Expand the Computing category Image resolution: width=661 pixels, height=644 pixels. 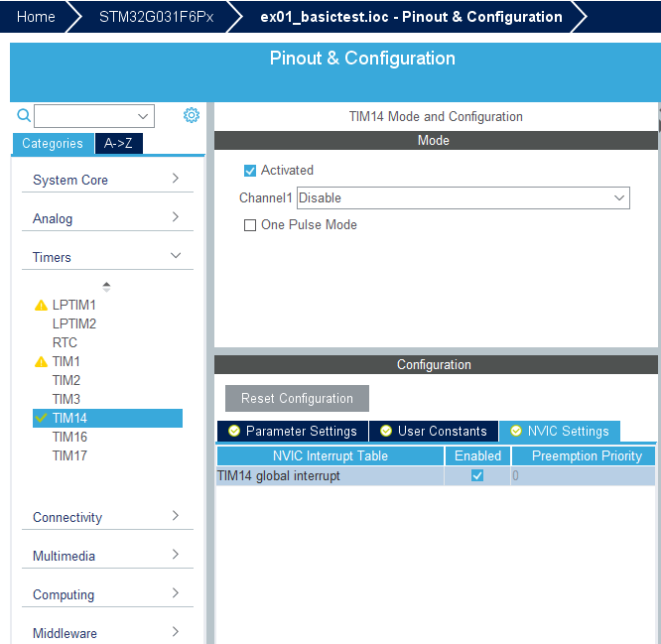[107, 594]
